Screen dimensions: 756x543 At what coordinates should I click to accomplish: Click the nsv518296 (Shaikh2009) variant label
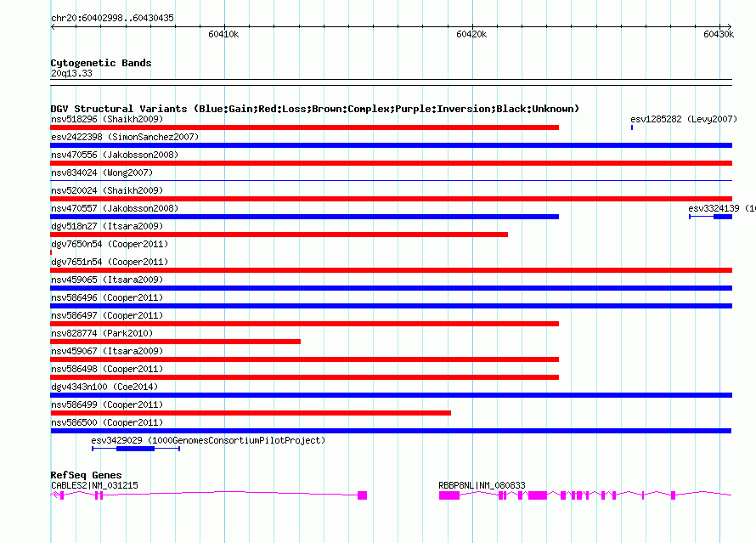pyautogui.click(x=107, y=119)
